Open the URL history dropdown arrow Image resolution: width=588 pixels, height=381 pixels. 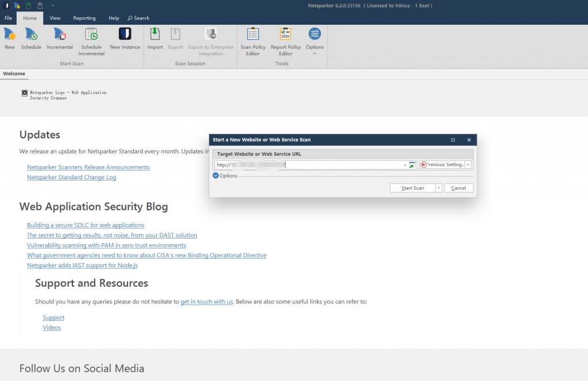tap(405, 165)
